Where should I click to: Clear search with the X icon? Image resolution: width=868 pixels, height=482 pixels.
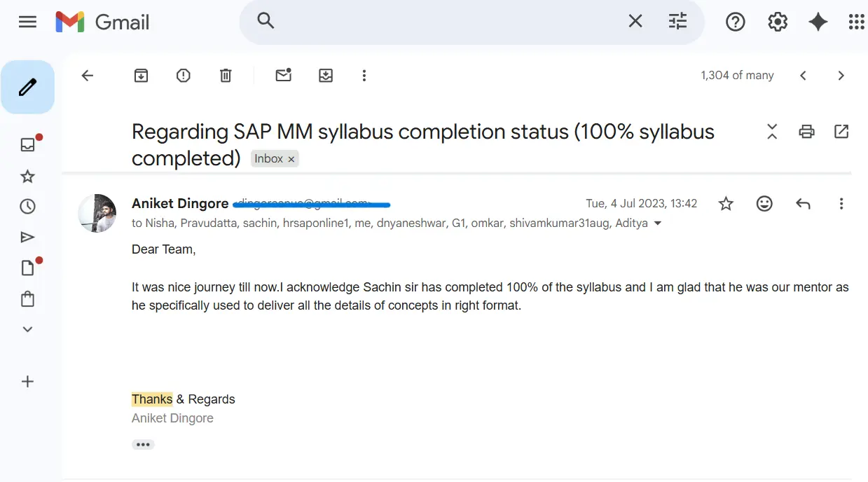pos(635,22)
